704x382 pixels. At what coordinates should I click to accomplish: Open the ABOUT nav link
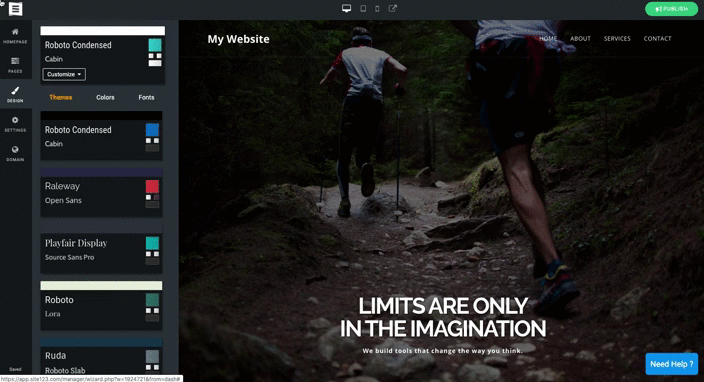point(580,39)
